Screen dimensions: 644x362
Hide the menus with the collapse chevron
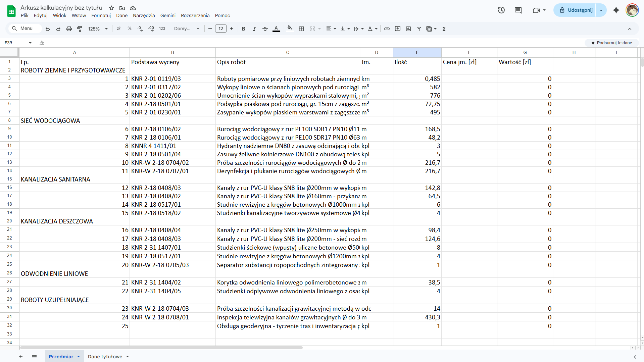coord(630,29)
